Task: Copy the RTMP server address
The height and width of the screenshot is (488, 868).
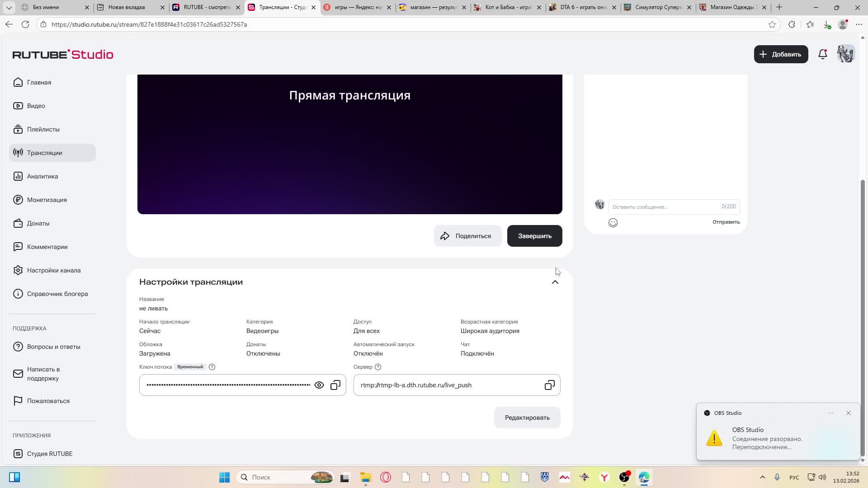Action: 549,385
